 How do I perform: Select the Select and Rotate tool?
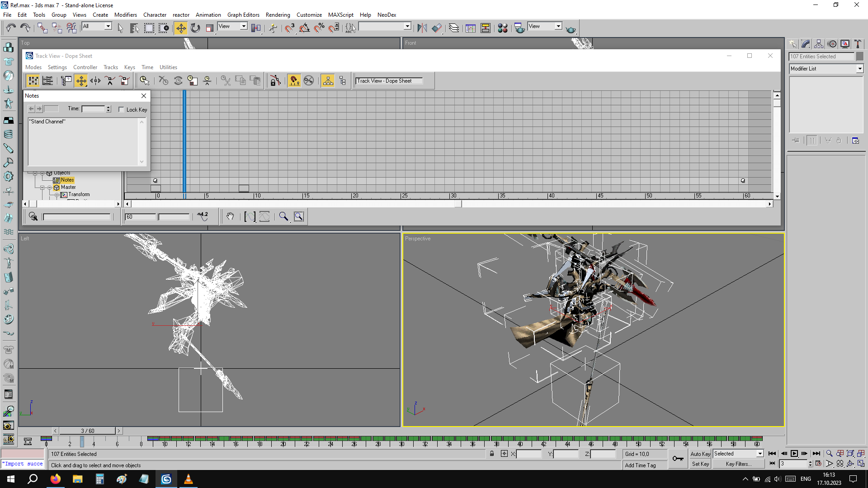195,28
